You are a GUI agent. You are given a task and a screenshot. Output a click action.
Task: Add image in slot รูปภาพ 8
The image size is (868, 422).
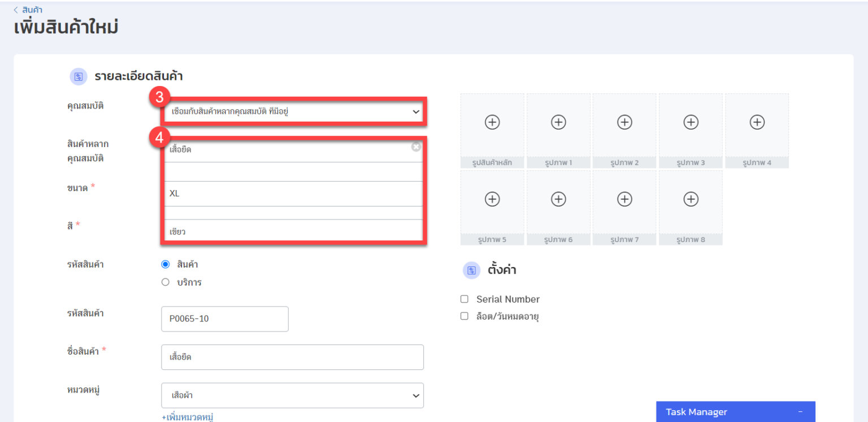pyautogui.click(x=691, y=199)
